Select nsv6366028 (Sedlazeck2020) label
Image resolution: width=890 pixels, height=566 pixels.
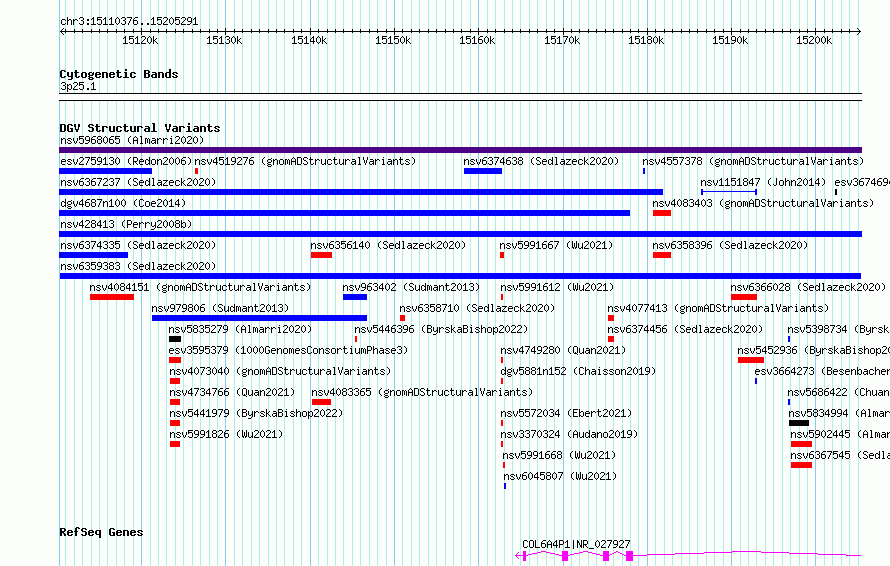tap(808, 287)
